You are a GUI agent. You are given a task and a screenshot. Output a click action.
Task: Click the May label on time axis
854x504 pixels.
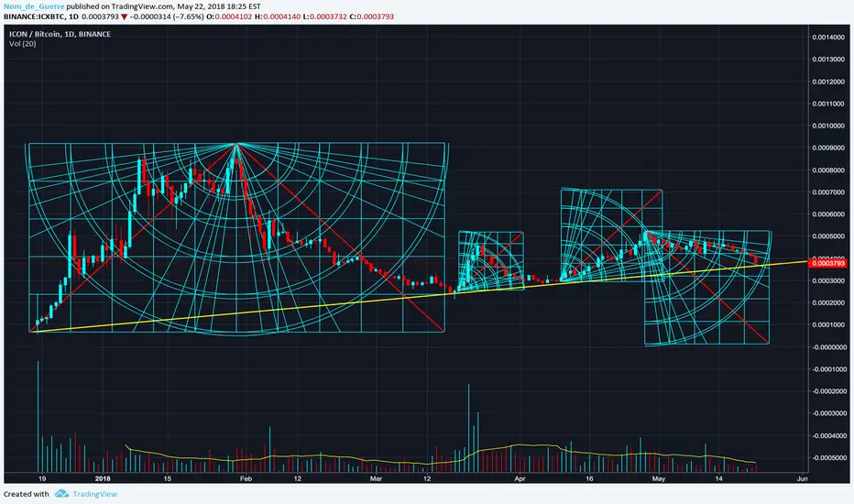coord(659,479)
